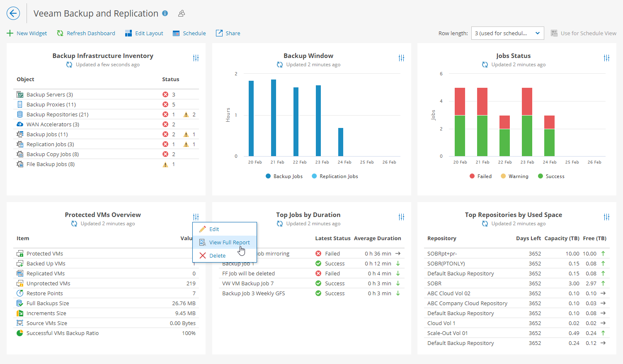This screenshot has height=364, width=623.
Task: Add a New Widget
Action: 27,33
